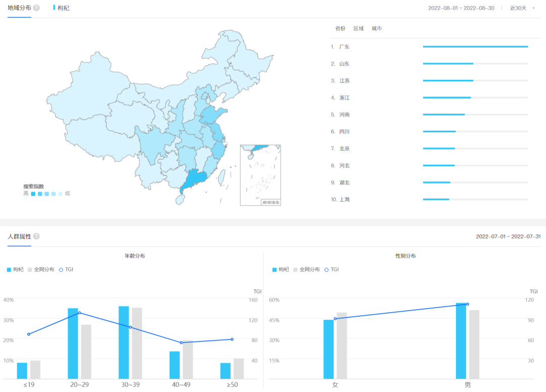Open date range 2022-08-01 ~ 2022-08-30 picker
The image size is (546, 392).
[x=461, y=8]
